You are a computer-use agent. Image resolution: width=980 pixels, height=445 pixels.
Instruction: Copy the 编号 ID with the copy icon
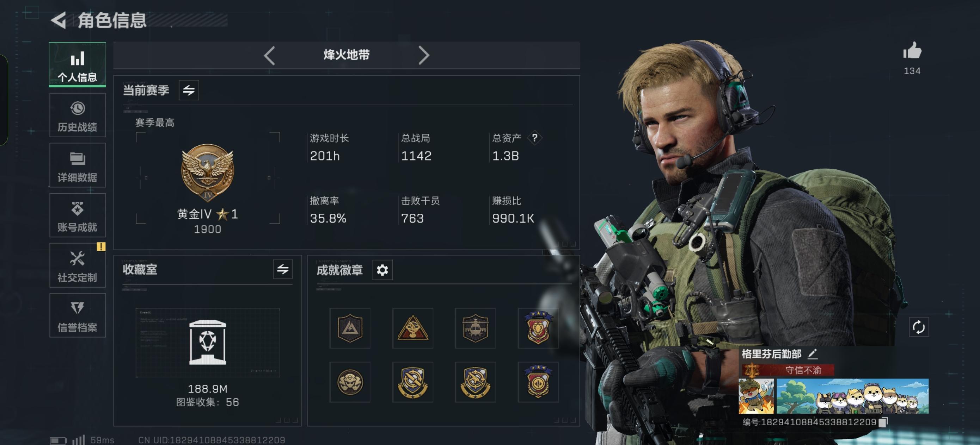(x=883, y=422)
